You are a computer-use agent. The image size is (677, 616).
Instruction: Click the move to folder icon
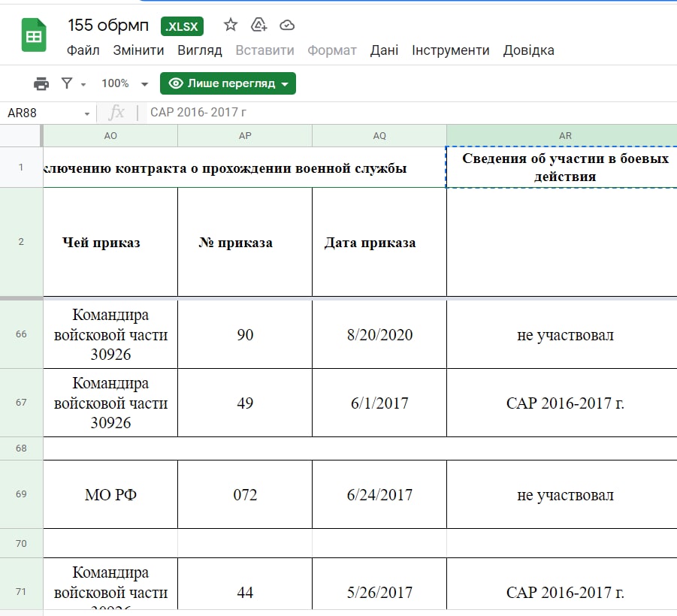click(x=259, y=26)
